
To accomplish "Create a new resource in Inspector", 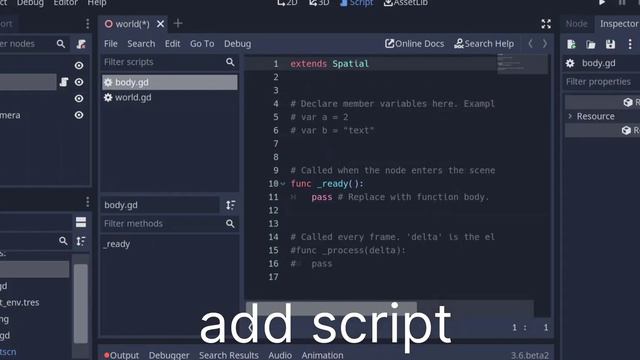I will (571, 44).
